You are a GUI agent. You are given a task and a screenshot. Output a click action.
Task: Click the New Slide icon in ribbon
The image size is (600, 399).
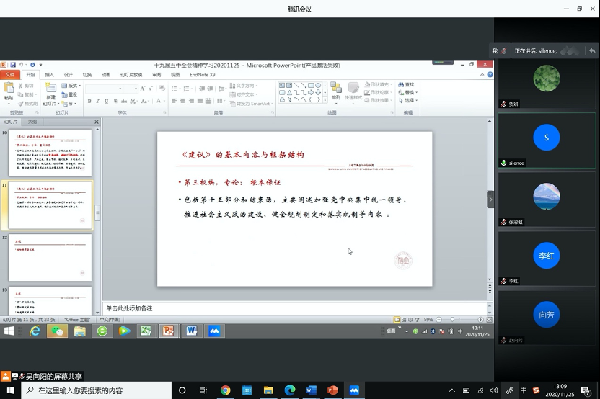[x=51, y=93]
